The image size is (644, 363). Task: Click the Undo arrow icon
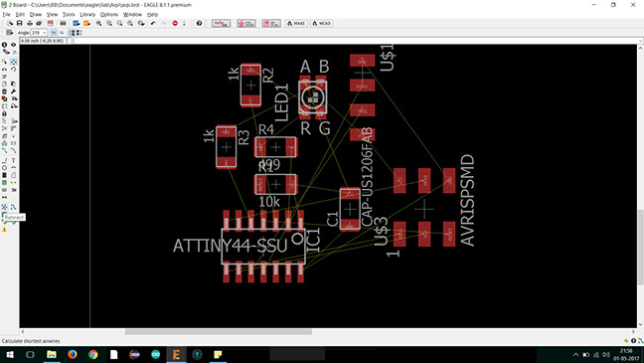point(153,24)
